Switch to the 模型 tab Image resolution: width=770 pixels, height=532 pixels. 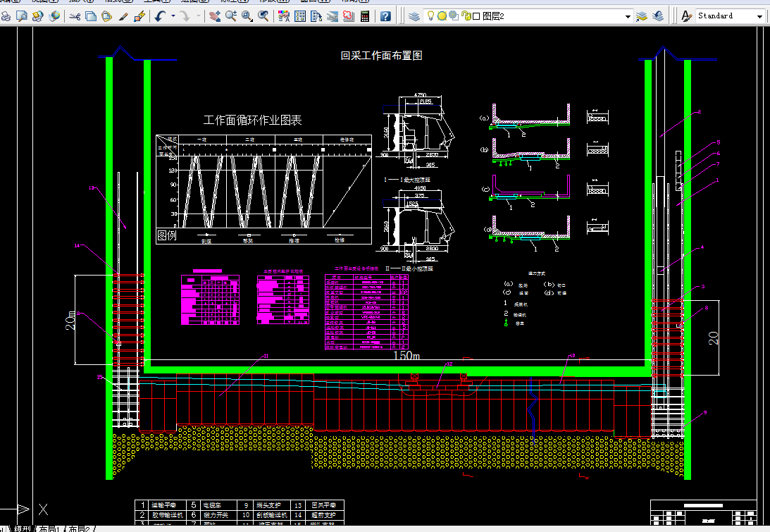(22, 529)
